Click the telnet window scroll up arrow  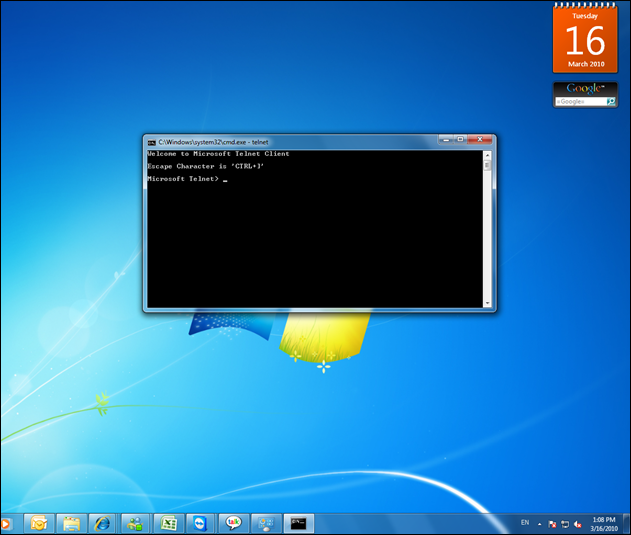(x=487, y=155)
